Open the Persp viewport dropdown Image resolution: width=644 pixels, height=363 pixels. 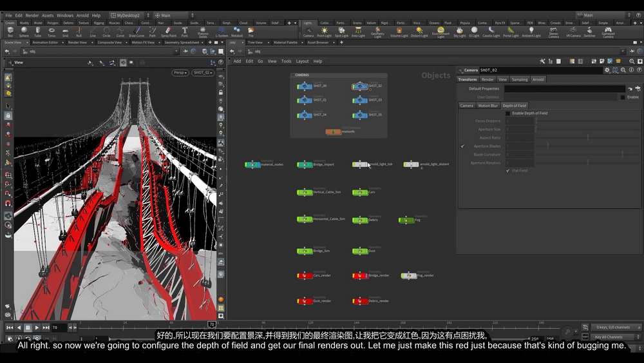click(180, 72)
